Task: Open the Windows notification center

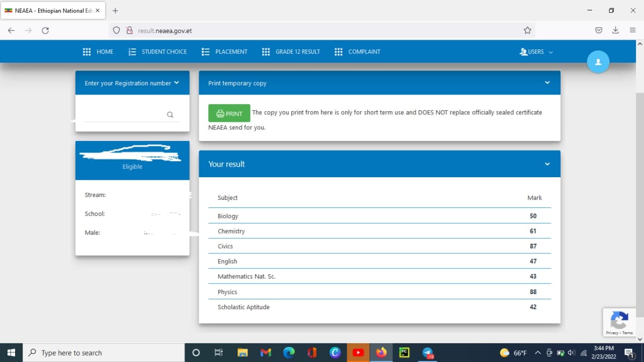Action: (629, 352)
